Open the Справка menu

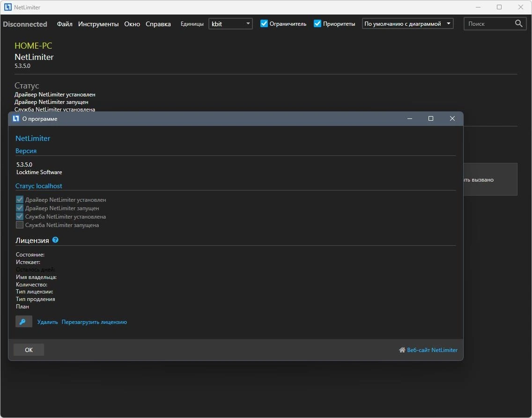(x=158, y=24)
